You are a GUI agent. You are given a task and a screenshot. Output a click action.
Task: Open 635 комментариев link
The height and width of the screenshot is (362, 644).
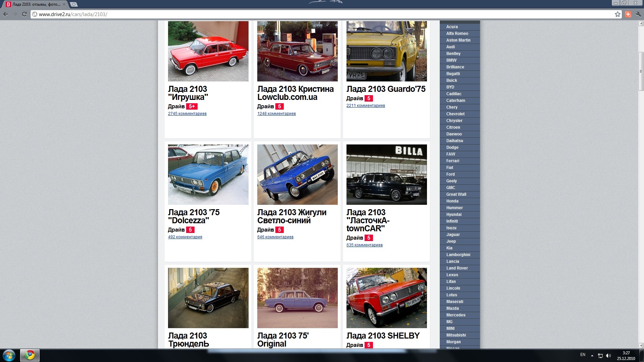click(x=365, y=245)
